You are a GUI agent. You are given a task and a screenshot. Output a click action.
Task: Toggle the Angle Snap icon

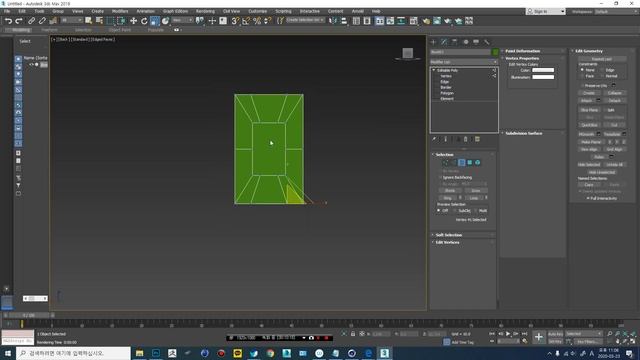coord(246,21)
